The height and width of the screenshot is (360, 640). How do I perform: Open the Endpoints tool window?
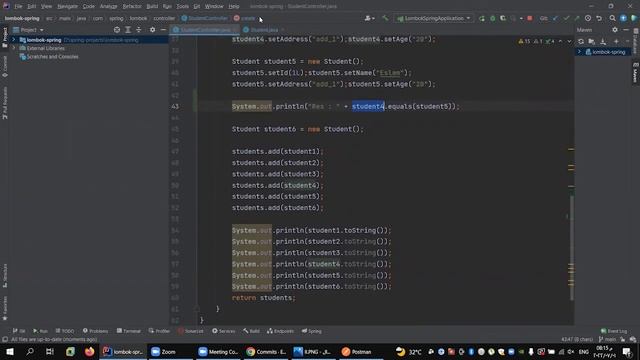click(x=280, y=331)
